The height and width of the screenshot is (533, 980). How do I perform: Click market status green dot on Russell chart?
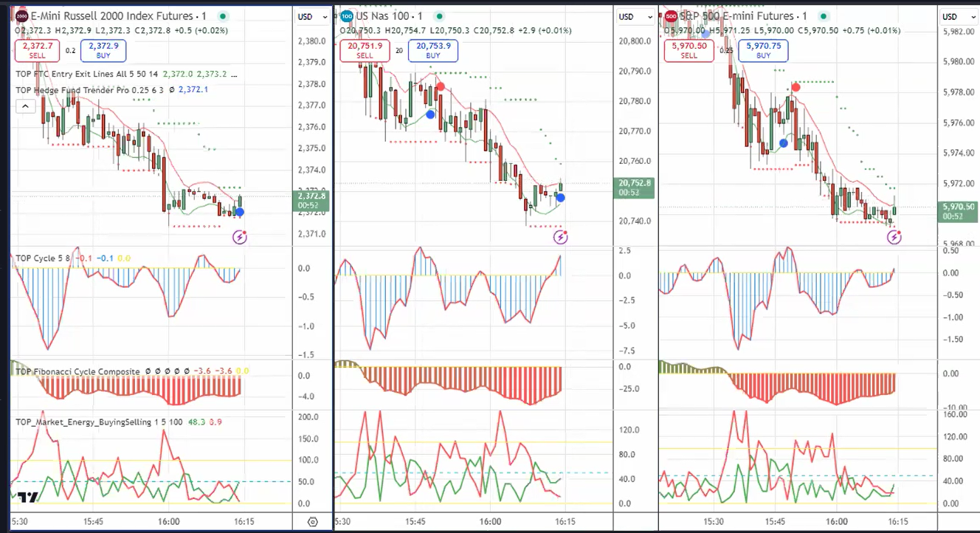click(x=224, y=16)
